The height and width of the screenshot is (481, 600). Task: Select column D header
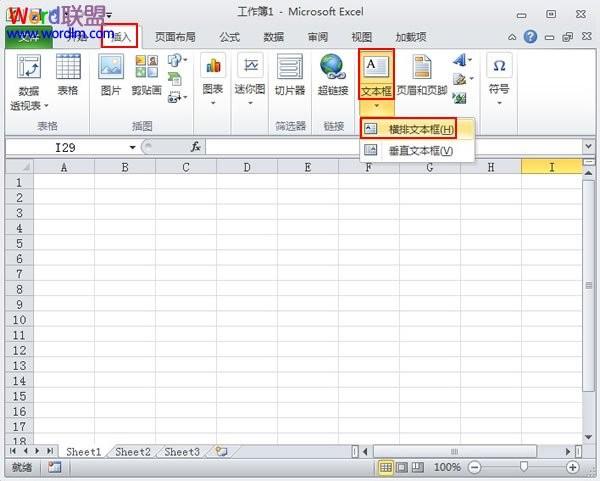pyautogui.click(x=247, y=167)
